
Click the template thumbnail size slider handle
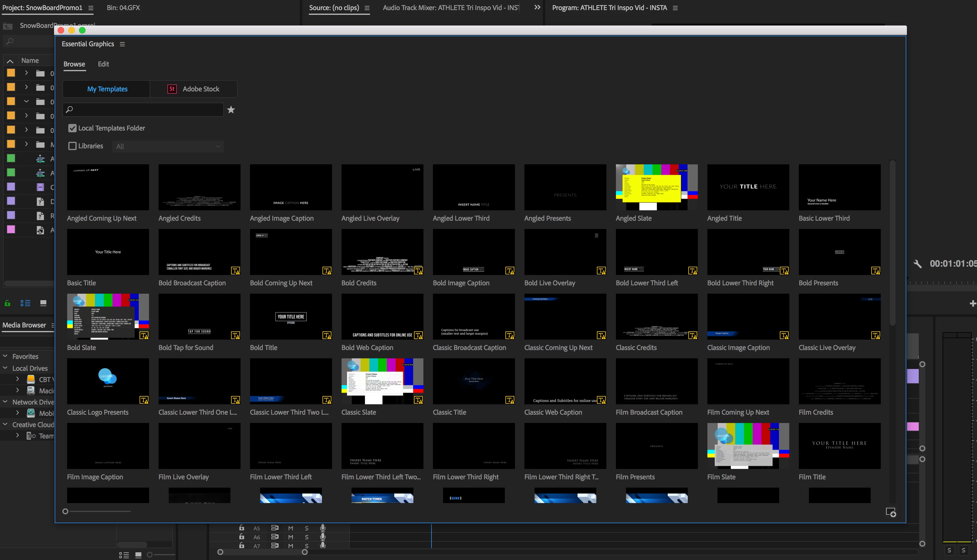(x=65, y=512)
